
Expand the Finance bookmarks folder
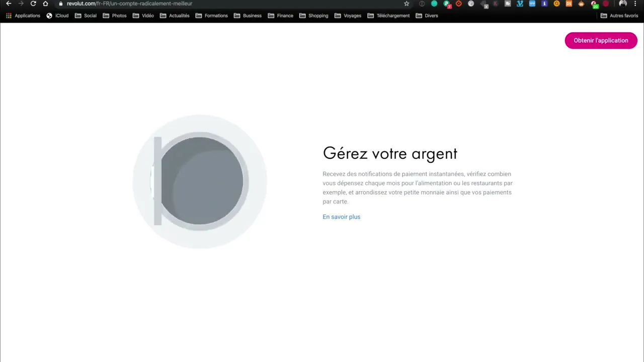(x=281, y=16)
